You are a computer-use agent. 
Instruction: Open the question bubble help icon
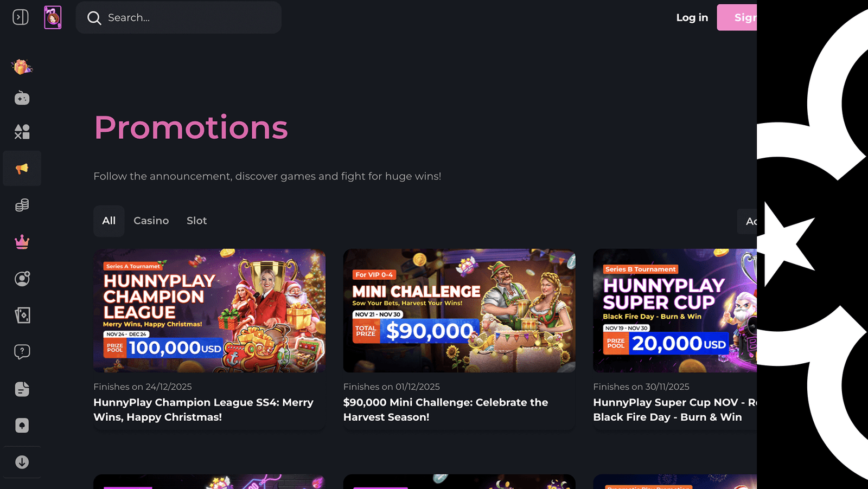22,352
